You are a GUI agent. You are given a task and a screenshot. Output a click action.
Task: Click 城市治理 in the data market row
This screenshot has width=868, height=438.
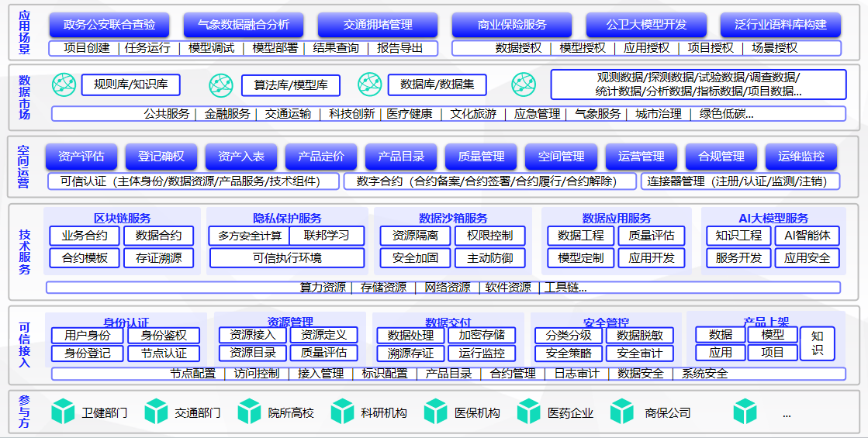click(659, 115)
